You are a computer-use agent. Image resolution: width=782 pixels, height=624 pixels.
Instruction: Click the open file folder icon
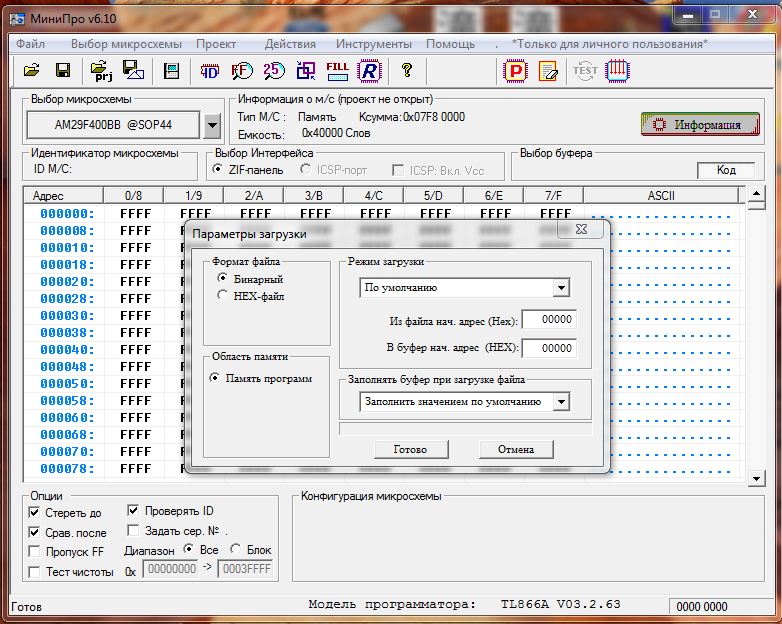(x=31, y=70)
